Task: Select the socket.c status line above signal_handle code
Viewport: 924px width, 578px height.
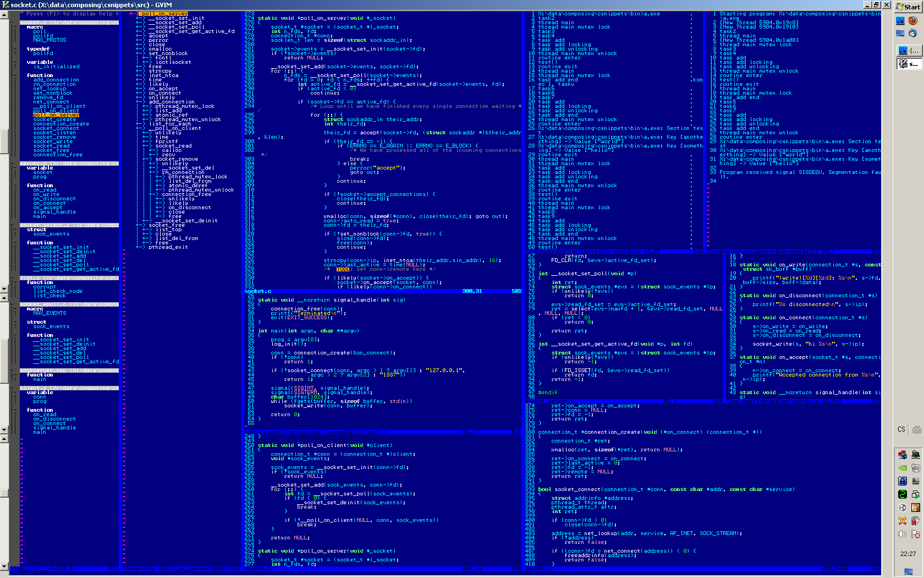Action: [x=382, y=291]
